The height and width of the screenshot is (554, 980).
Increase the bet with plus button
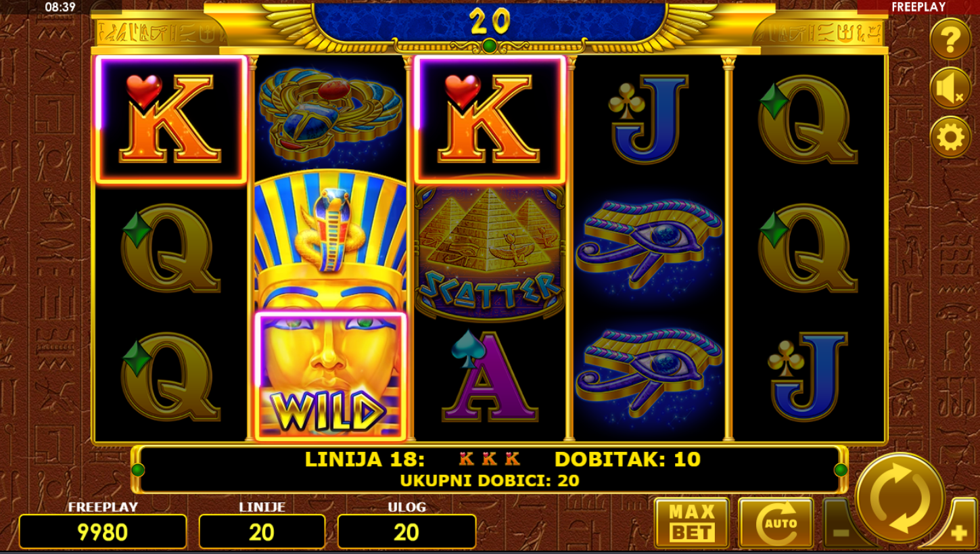pyautogui.click(x=957, y=529)
